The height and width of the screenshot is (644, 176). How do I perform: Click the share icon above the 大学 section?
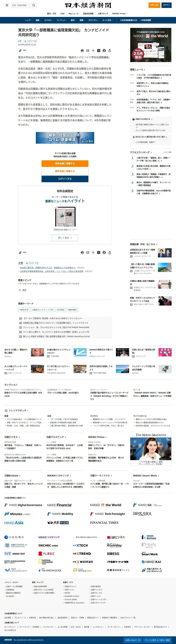(x=110, y=252)
